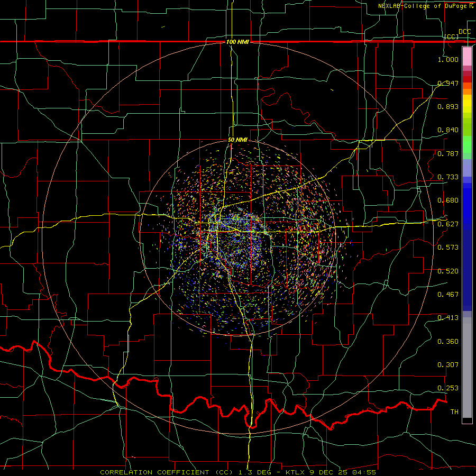Click the 0.947 scale value
Viewport: 476px width, 476px height.
pyautogui.click(x=448, y=83)
